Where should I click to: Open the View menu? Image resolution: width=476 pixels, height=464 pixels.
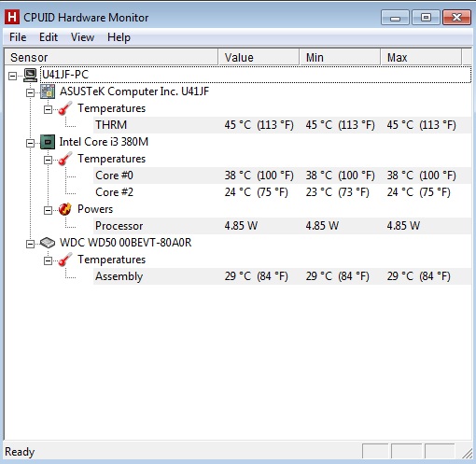[82, 37]
